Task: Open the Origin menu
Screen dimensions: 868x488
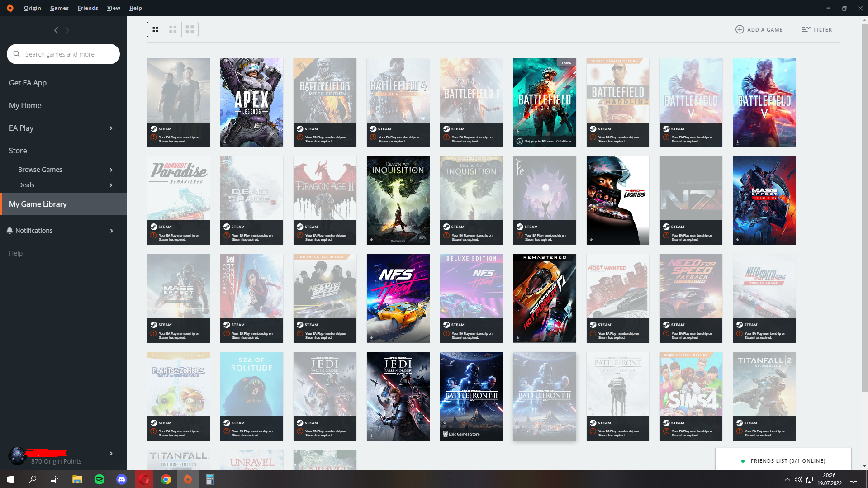Action: pos(33,8)
